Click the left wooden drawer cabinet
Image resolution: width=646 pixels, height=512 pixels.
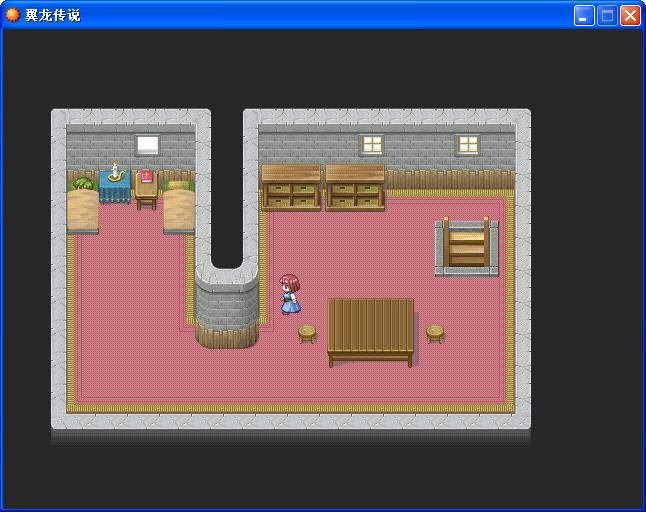point(291,188)
